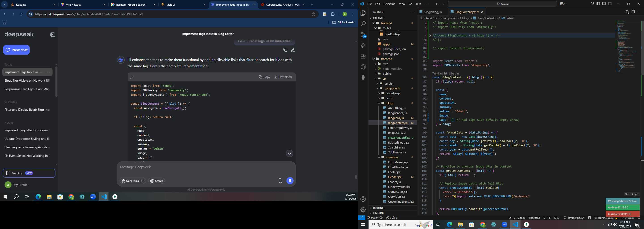Click VS Code minimap code overview

coord(627,47)
